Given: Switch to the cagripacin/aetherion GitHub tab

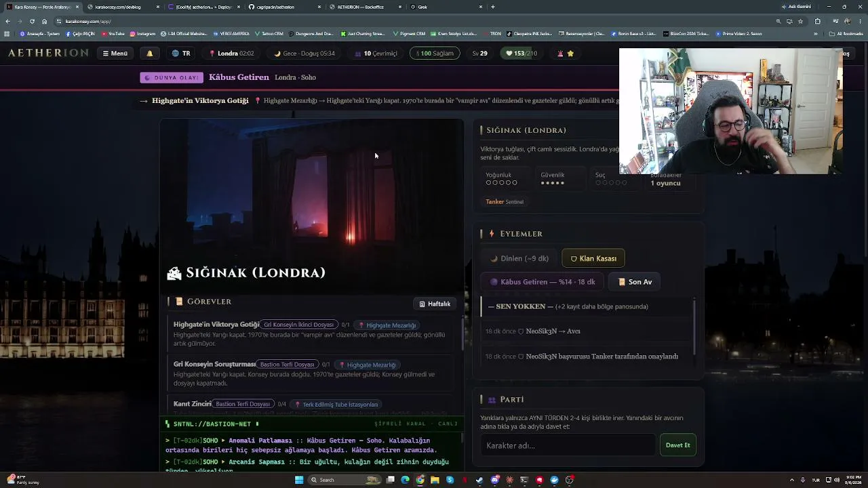Looking at the screenshot, I should 285,7.
